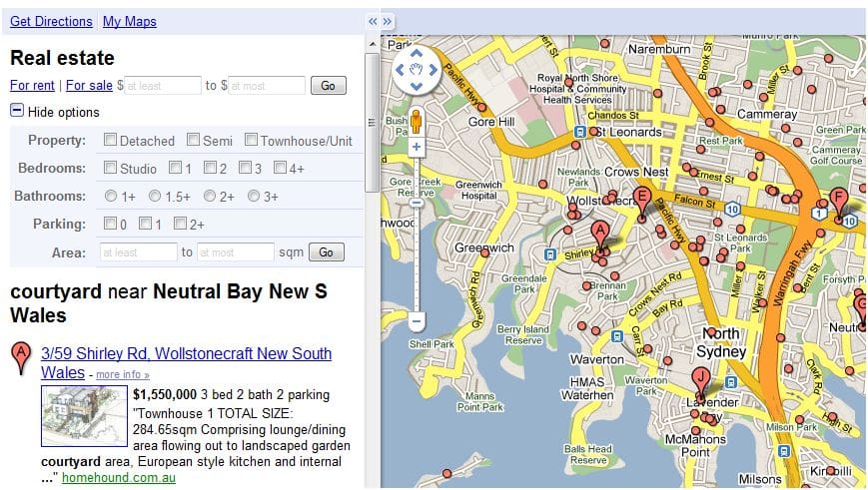868x490 pixels.
Task: Open the Get Directions tab
Action: point(51,21)
